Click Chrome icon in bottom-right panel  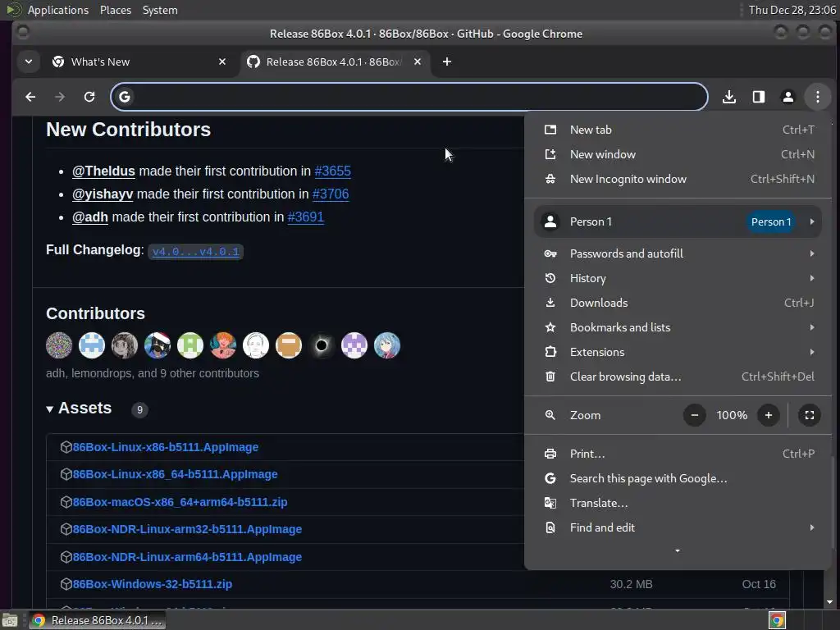point(777,620)
